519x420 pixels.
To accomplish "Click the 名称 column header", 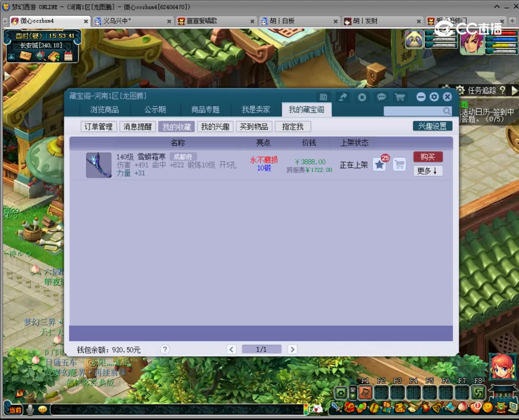I will pyautogui.click(x=178, y=143).
